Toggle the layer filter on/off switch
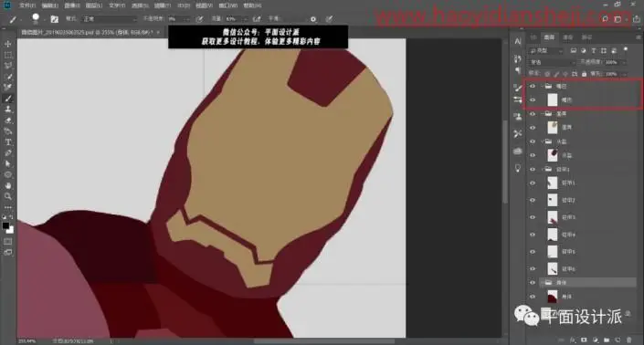Screen dimensions: 644x345 pyautogui.click(x=626, y=49)
